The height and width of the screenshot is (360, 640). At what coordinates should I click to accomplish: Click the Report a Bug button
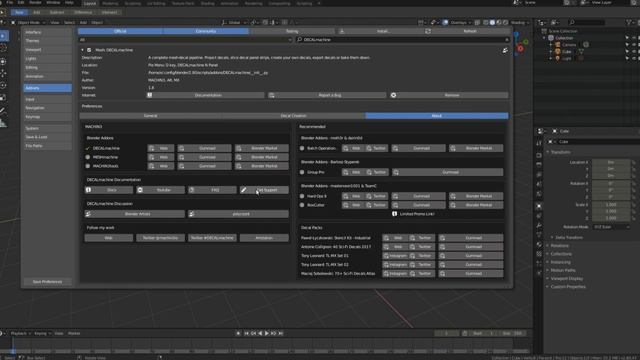(327, 95)
